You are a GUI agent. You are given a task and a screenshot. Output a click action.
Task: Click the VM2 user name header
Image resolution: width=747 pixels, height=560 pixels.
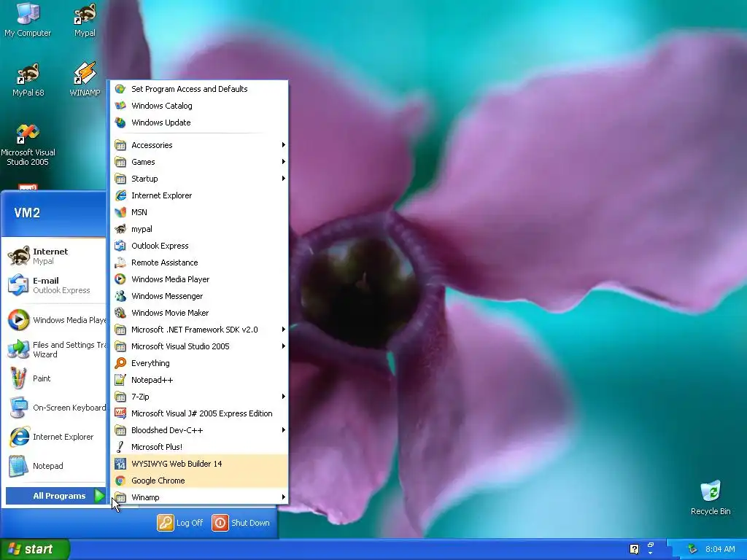click(x=27, y=213)
